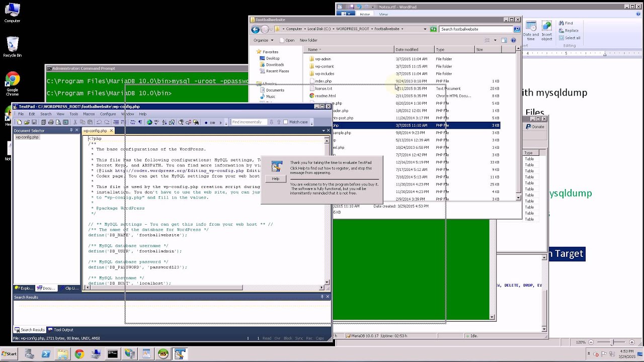This screenshot has height=362, width=644.
Task: Click the Redo icon in TextPad toolbar
Action: (x=107, y=122)
